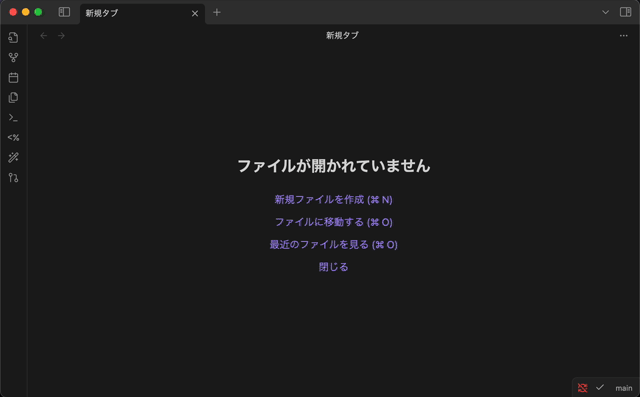Toggle the right sidebar
640x397 pixels.
click(625, 12)
